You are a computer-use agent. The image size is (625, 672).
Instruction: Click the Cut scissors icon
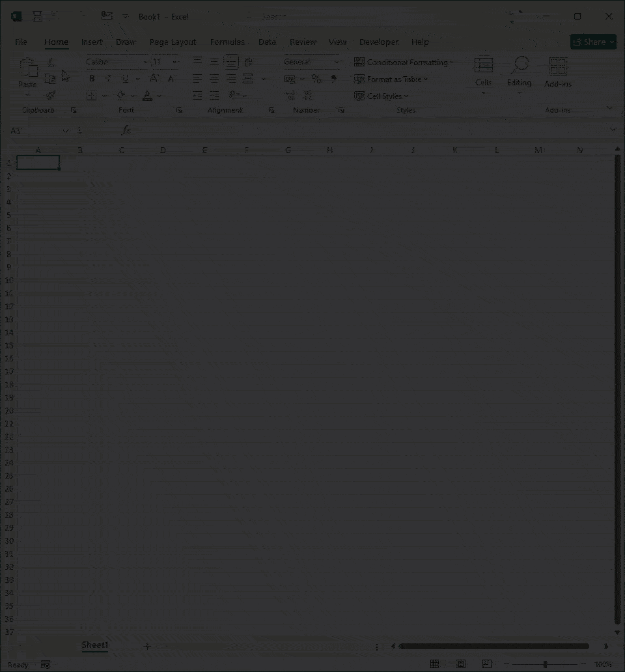pos(51,63)
